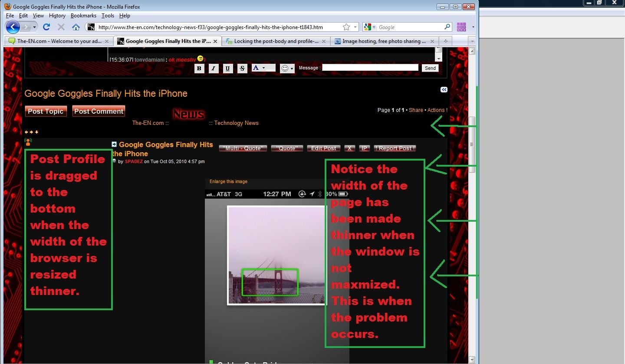Click the browser Back arrow button
Image resolution: width=625 pixels, height=364 pixels.
coord(13,27)
